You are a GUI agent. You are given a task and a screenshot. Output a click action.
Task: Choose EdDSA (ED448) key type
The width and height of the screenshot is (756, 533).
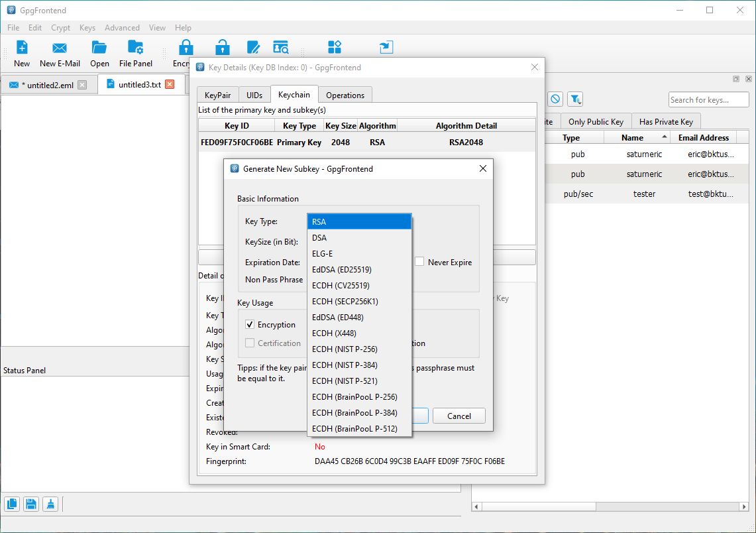point(359,318)
